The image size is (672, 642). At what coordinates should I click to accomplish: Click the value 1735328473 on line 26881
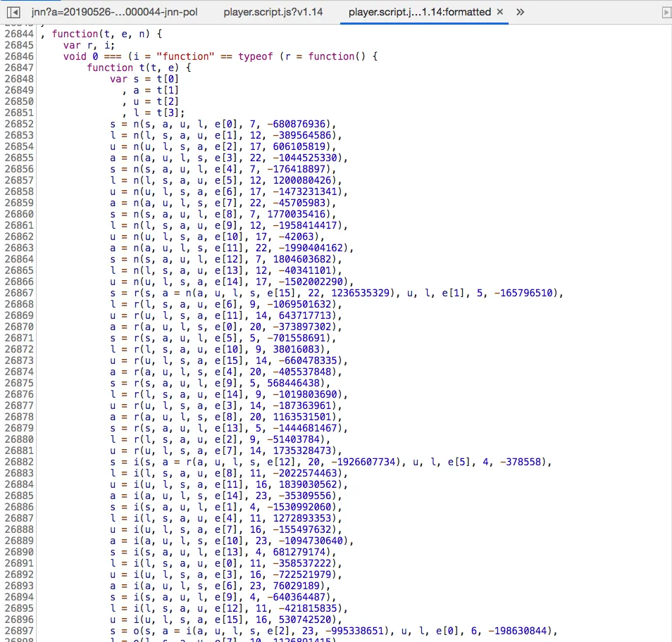point(302,451)
